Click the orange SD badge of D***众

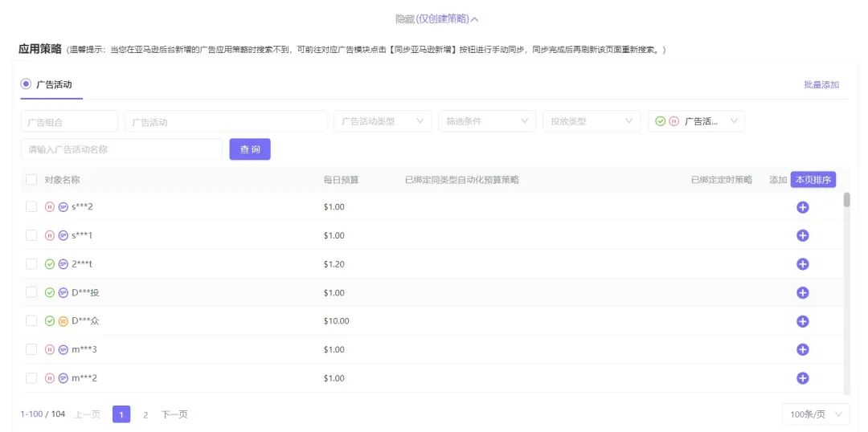(63, 321)
